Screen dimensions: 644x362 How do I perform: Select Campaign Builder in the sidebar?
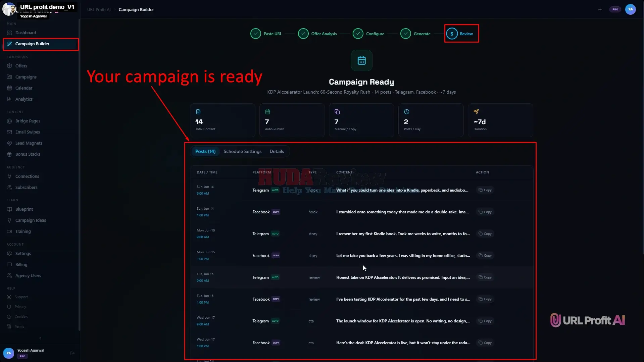pyautogui.click(x=41, y=44)
